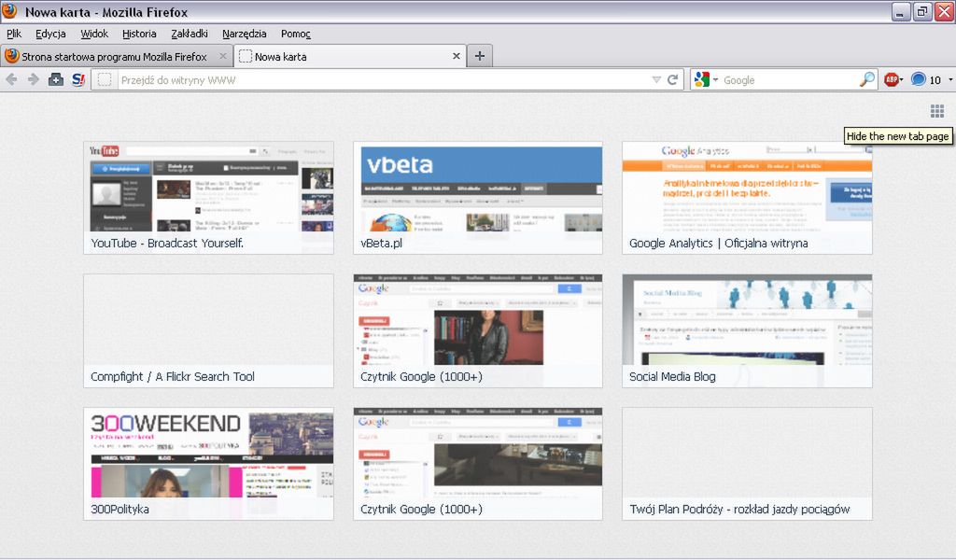Open the Plik menu

(x=14, y=34)
